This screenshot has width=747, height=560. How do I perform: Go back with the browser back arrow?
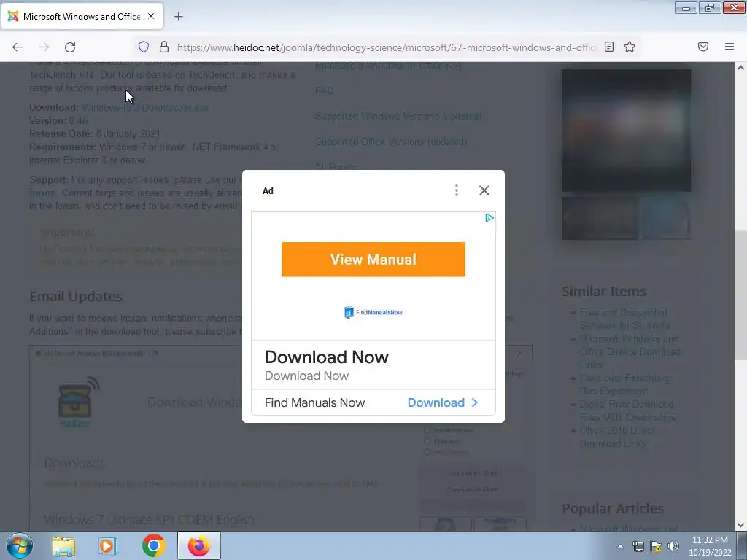click(18, 47)
